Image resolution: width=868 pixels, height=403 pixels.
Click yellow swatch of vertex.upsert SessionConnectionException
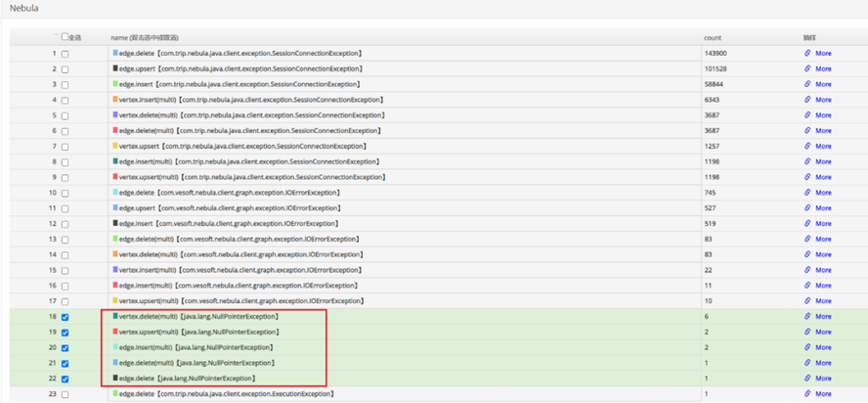coord(115,147)
